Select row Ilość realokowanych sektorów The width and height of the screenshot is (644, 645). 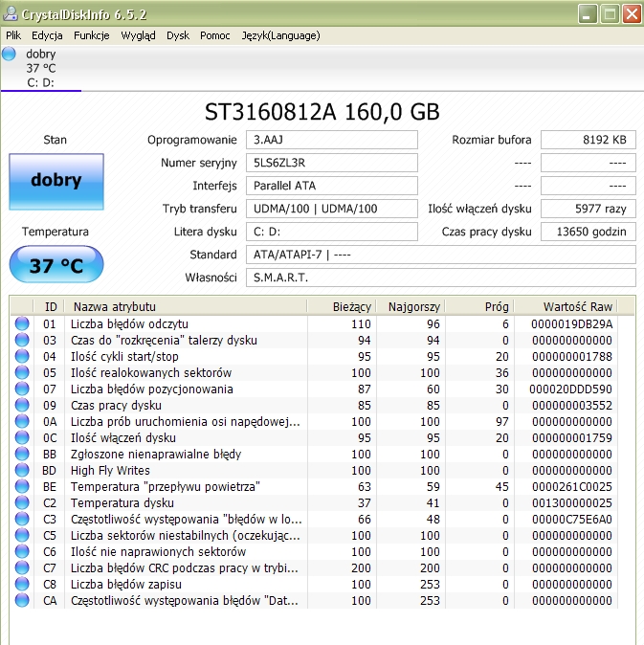tap(314, 372)
